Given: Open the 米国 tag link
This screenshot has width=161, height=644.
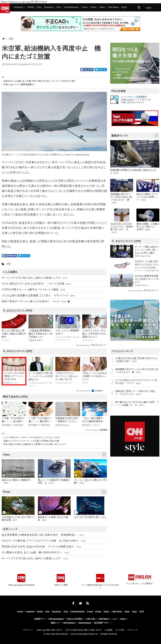Looking at the screenshot, I should [9, 264].
